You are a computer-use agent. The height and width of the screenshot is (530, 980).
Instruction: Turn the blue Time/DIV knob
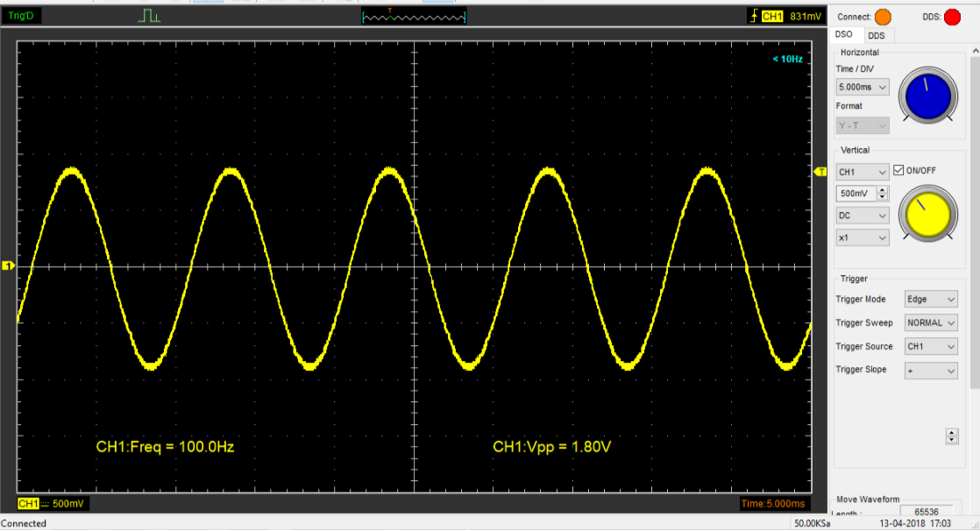[x=928, y=96]
